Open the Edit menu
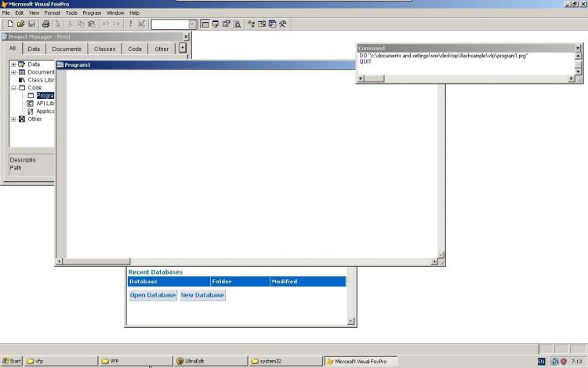 (19, 13)
